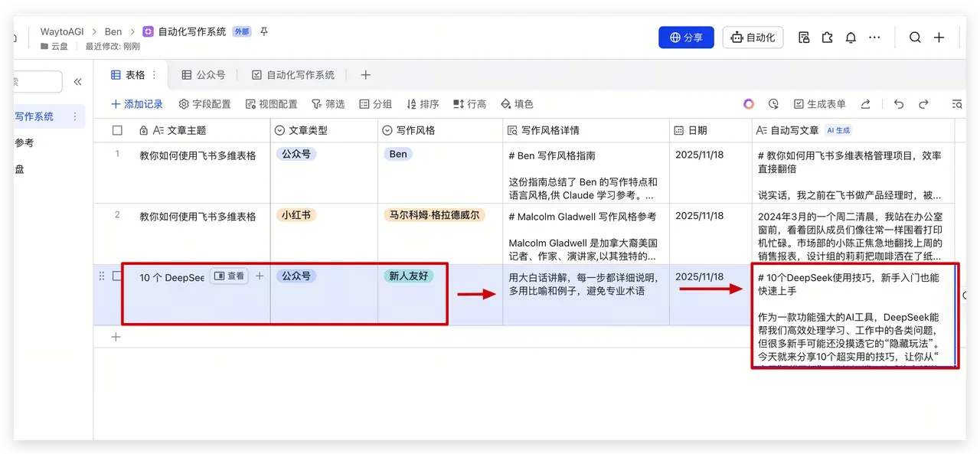Open the 分组 group tool
The height and width of the screenshot is (454, 980).
(376, 104)
